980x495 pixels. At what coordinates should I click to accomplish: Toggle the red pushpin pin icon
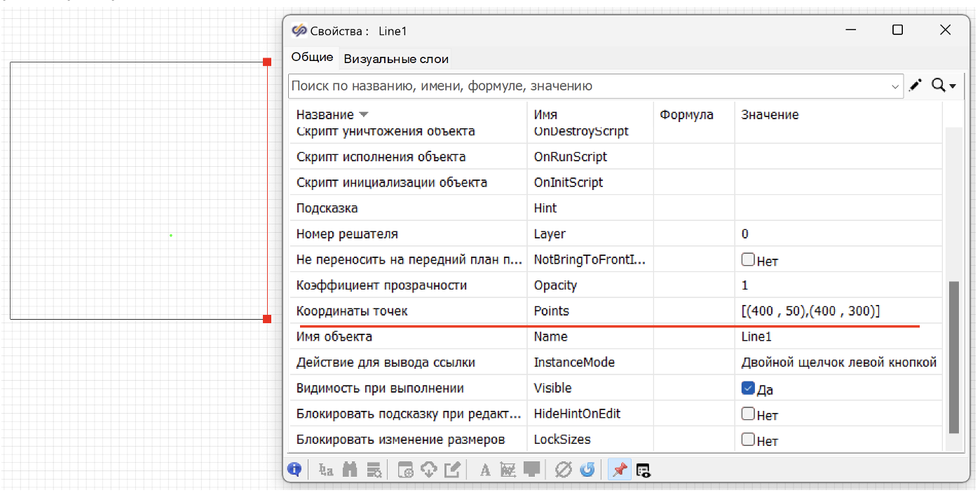pyautogui.click(x=619, y=469)
